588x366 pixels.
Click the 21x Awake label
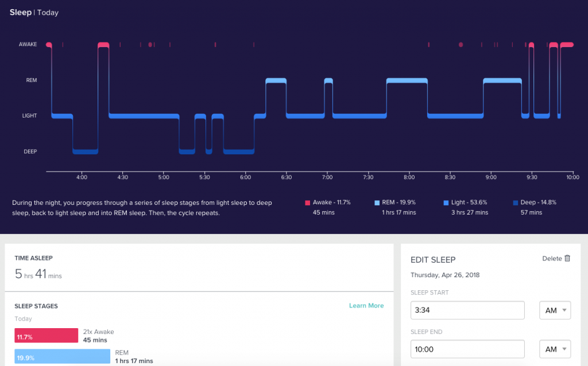(x=98, y=332)
